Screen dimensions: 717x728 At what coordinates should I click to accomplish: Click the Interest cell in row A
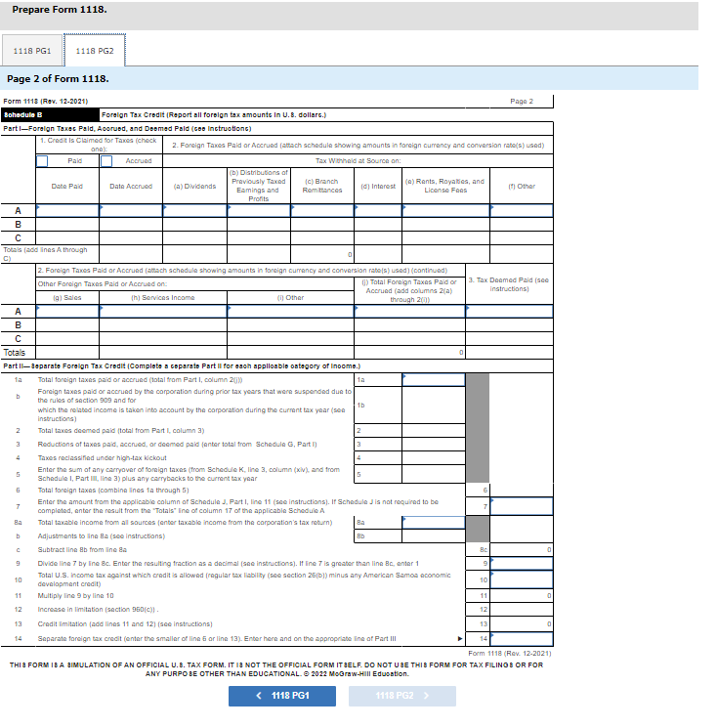(378, 211)
